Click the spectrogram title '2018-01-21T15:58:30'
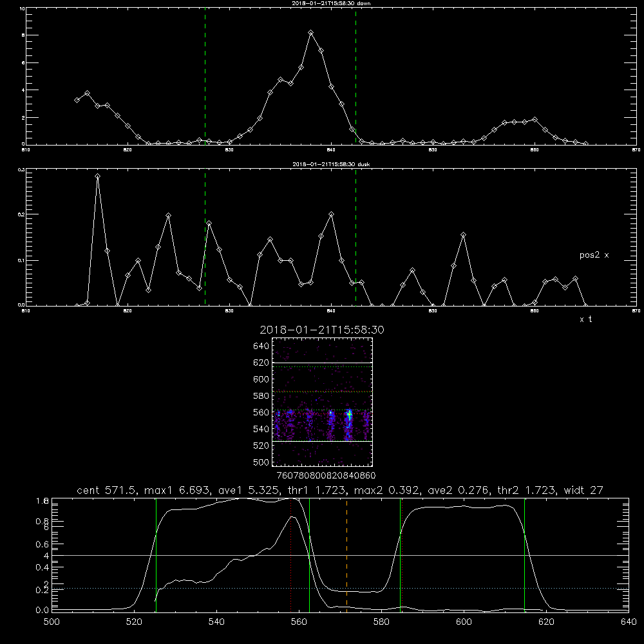 322,330
